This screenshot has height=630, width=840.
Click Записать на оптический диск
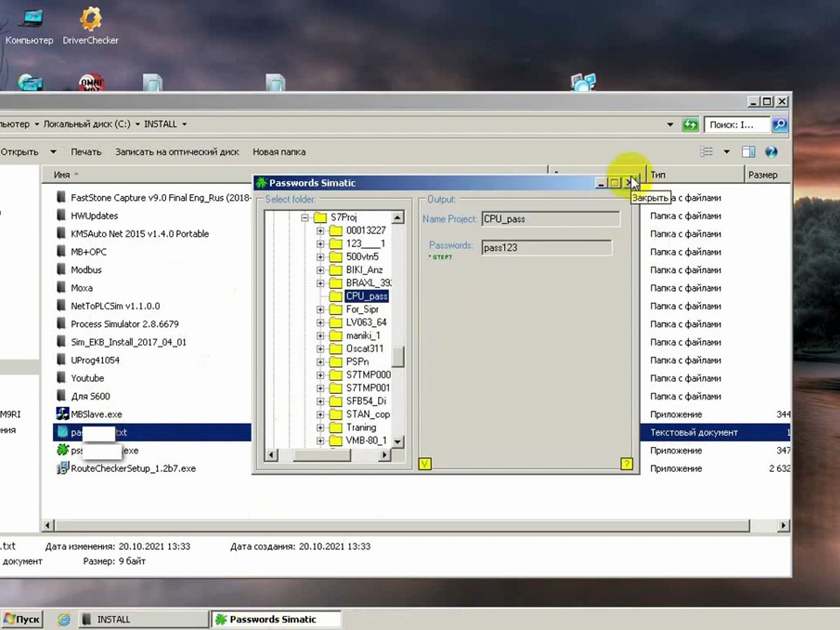click(177, 152)
